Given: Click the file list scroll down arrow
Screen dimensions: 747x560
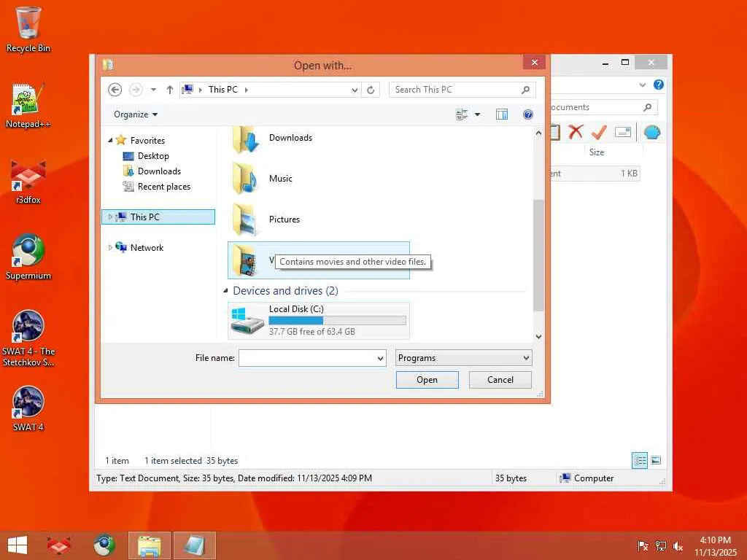Looking at the screenshot, I should click(x=538, y=336).
